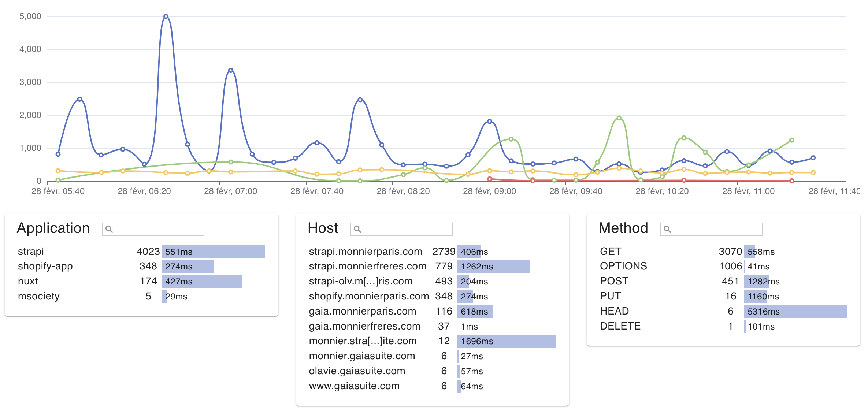Click the Host panel heading
Screen dimensions: 868x413
(x=323, y=228)
